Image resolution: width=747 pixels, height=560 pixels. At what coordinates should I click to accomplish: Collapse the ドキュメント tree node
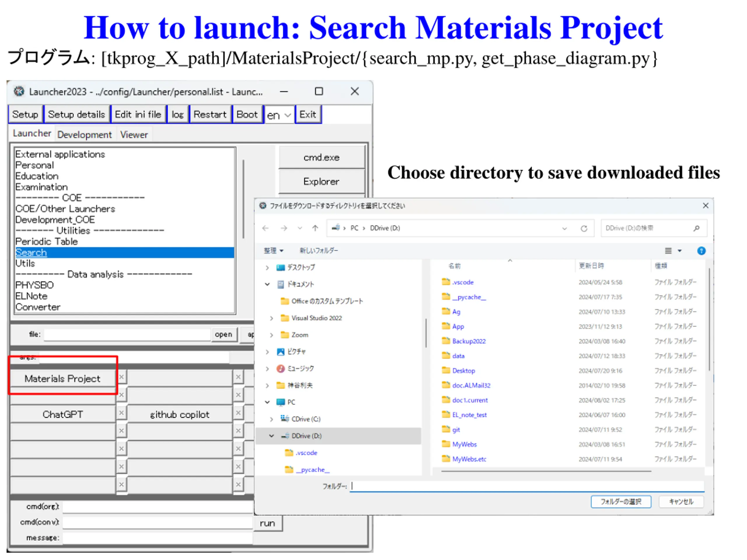(267, 285)
